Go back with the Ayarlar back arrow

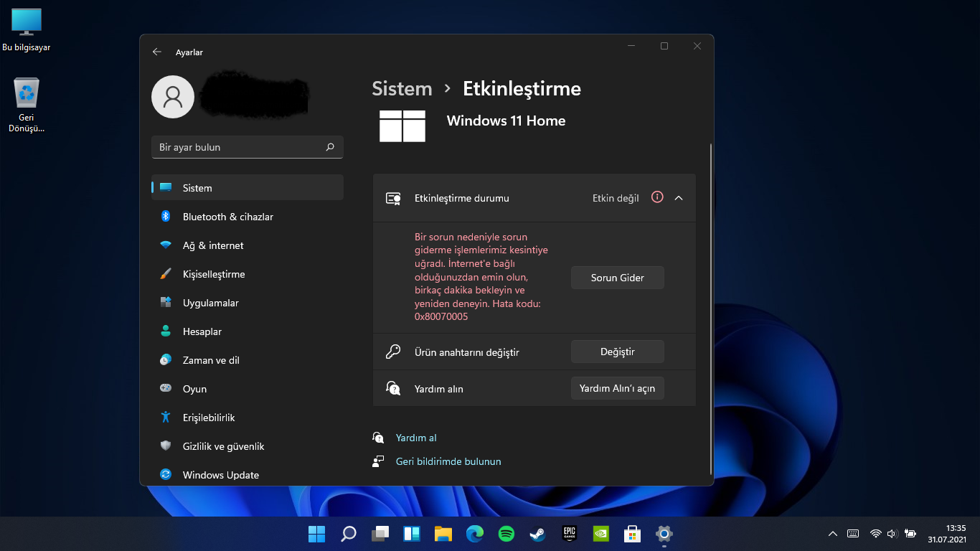157,52
